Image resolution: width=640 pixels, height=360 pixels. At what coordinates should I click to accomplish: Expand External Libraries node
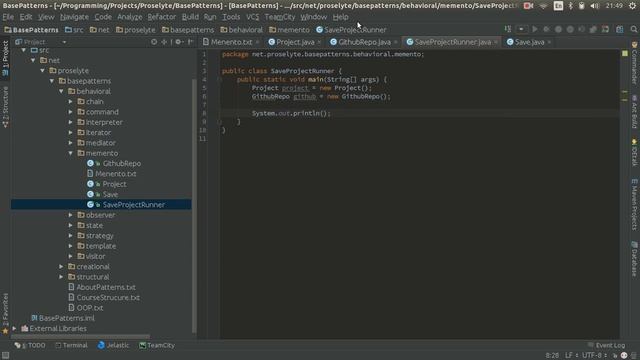click(x=15, y=328)
